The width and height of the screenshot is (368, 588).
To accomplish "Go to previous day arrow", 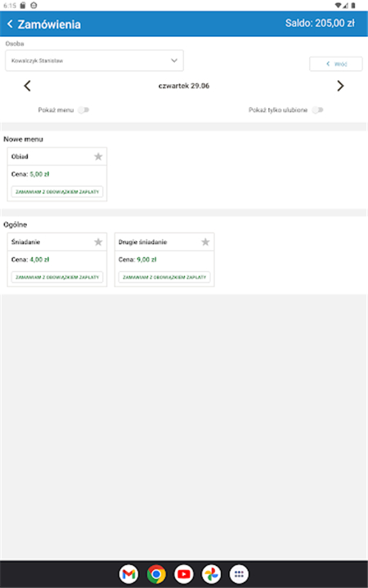I will (x=27, y=86).
